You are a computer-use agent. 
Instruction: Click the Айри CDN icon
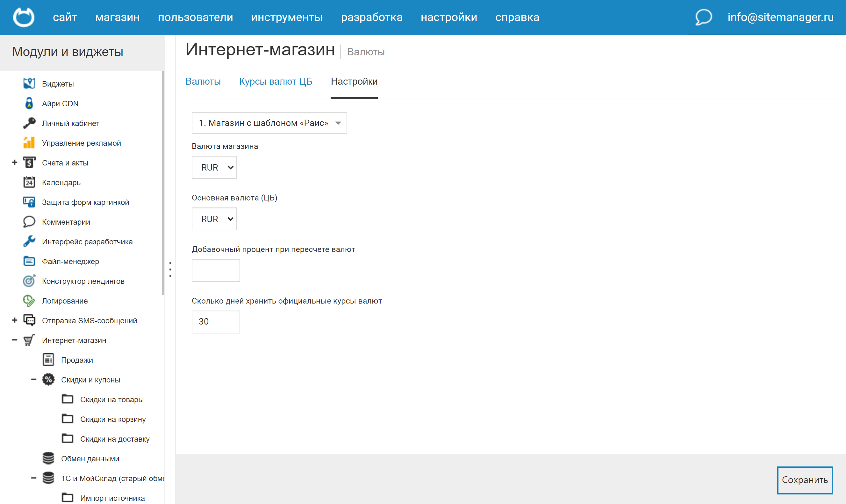[29, 103]
